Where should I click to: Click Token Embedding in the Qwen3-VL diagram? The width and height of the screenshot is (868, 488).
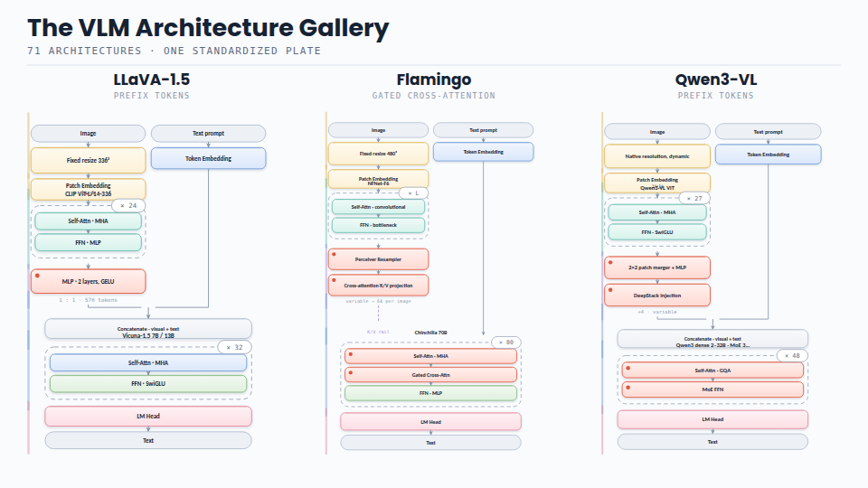[x=769, y=155]
